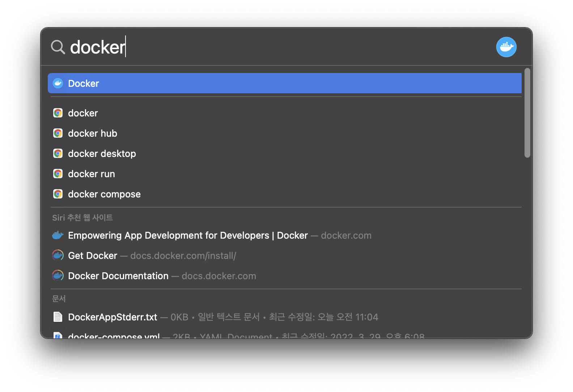This screenshot has height=392, width=573.
Task: Click the Docker app icon in top hit row
Action: [x=58, y=84]
